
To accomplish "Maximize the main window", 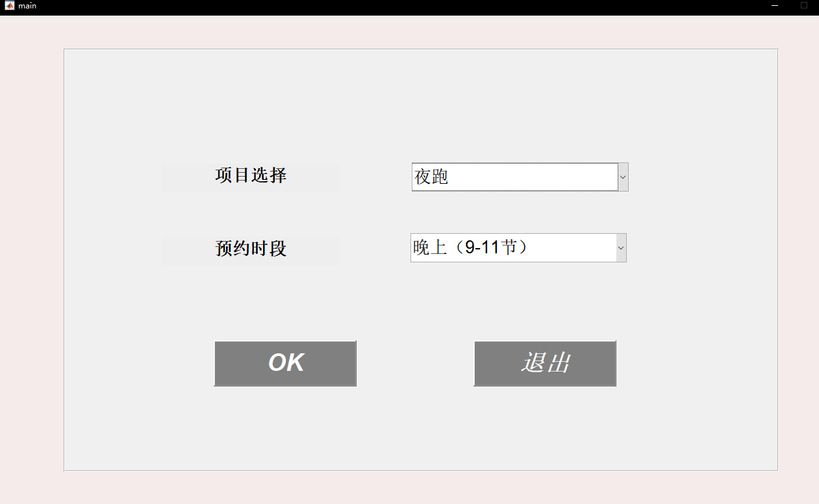I will tap(804, 6).
